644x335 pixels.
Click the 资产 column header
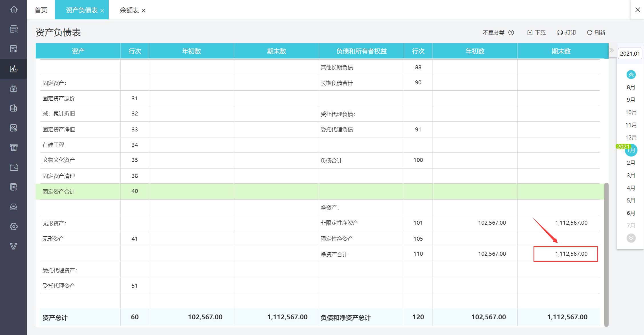coord(78,51)
